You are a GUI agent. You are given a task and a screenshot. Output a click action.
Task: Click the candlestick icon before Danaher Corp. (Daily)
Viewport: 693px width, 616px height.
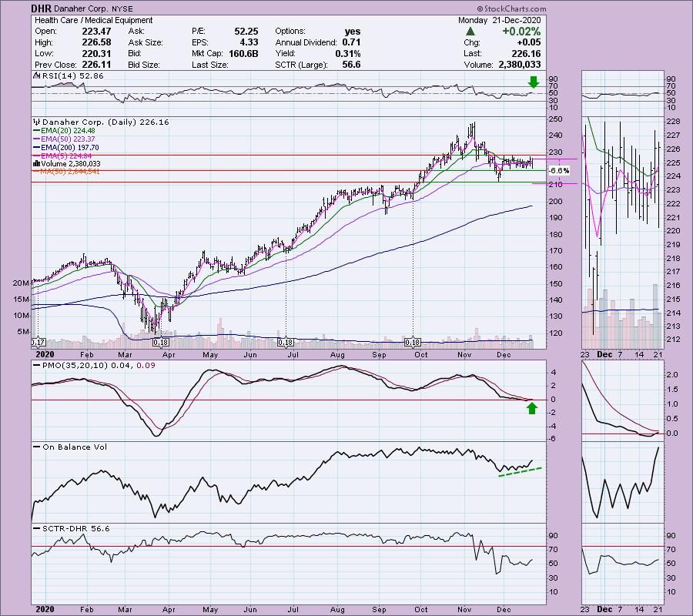click(37, 122)
